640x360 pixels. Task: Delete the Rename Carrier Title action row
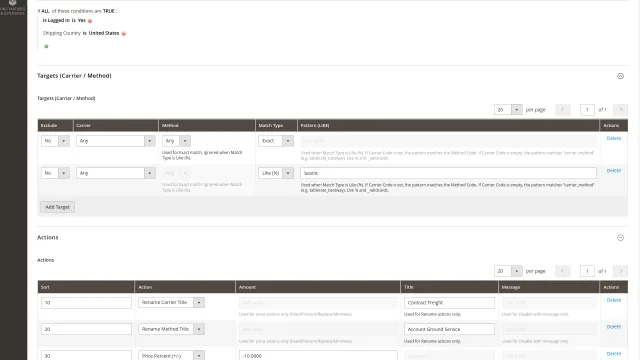point(613,300)
